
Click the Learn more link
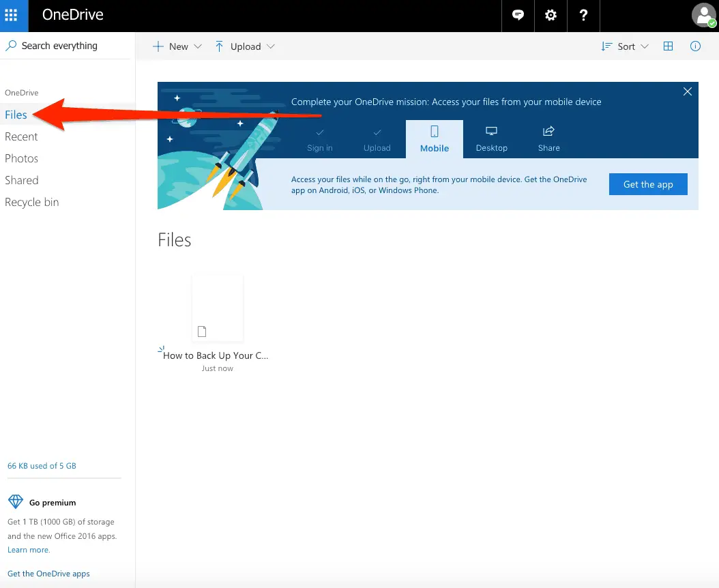pos(29,550)
